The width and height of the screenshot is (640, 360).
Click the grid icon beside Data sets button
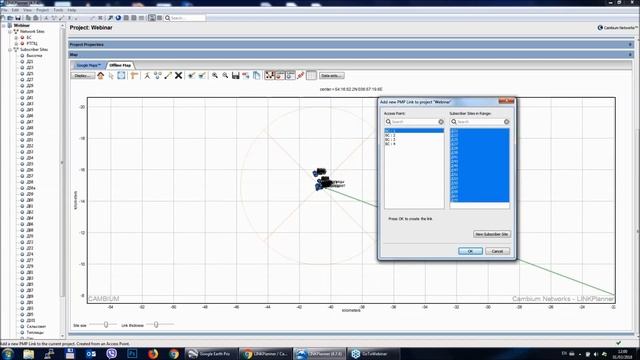tap(311, 76)
